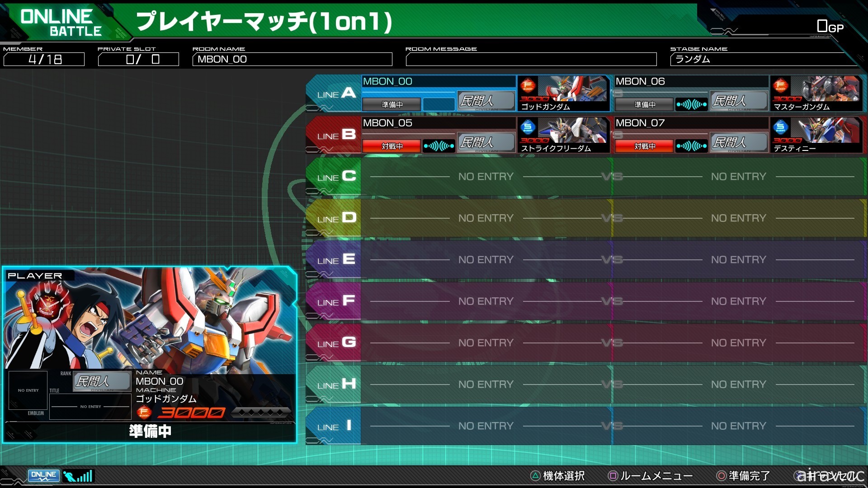This screenshot has width=868, height=488.
Task: Click the triangle button icon for machine select
Action: click(x=535, y=476)
